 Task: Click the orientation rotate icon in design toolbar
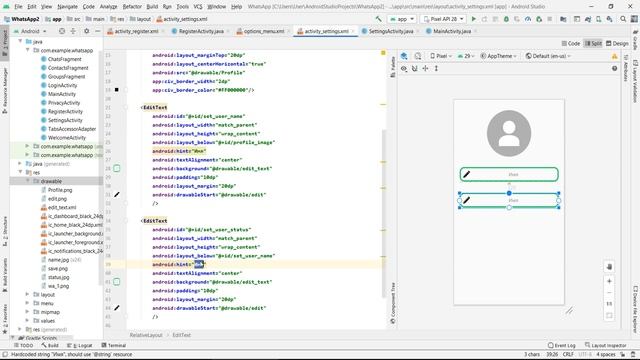point(418,56)
